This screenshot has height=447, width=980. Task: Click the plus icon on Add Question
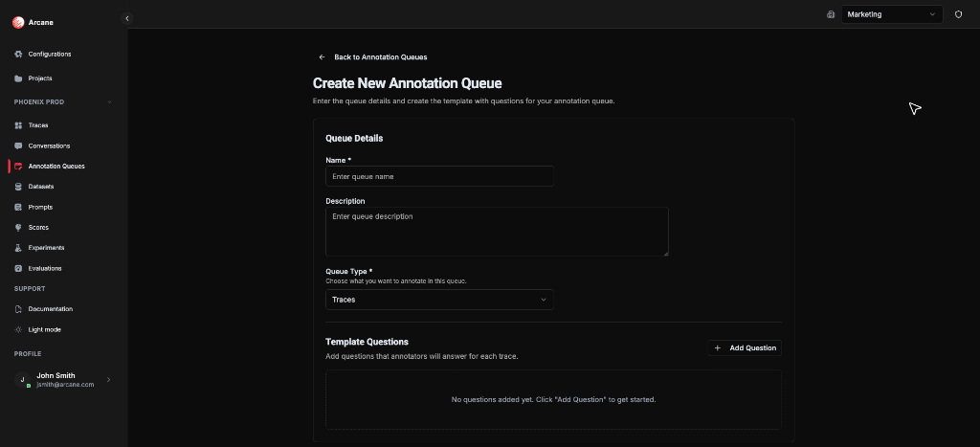tap(718, 348)
